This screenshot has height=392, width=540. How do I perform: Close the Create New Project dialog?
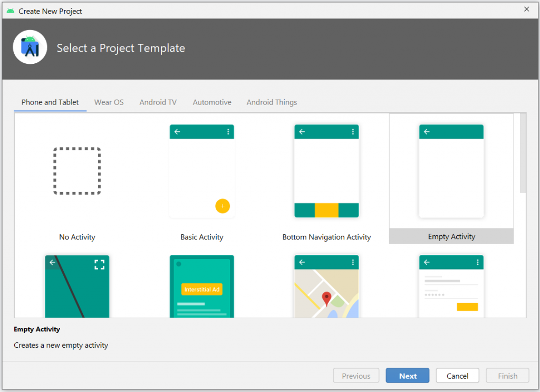coord(526,9)
